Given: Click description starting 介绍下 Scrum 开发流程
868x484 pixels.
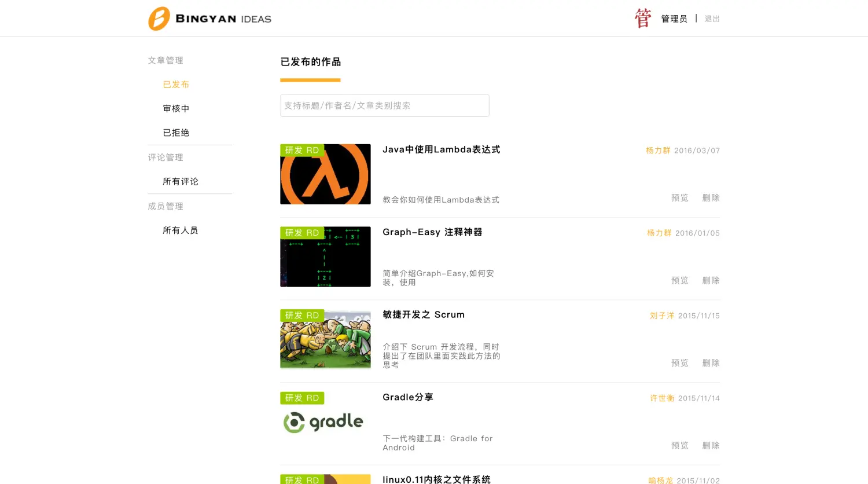Looking at the screenshot, I should coord(442,356).
